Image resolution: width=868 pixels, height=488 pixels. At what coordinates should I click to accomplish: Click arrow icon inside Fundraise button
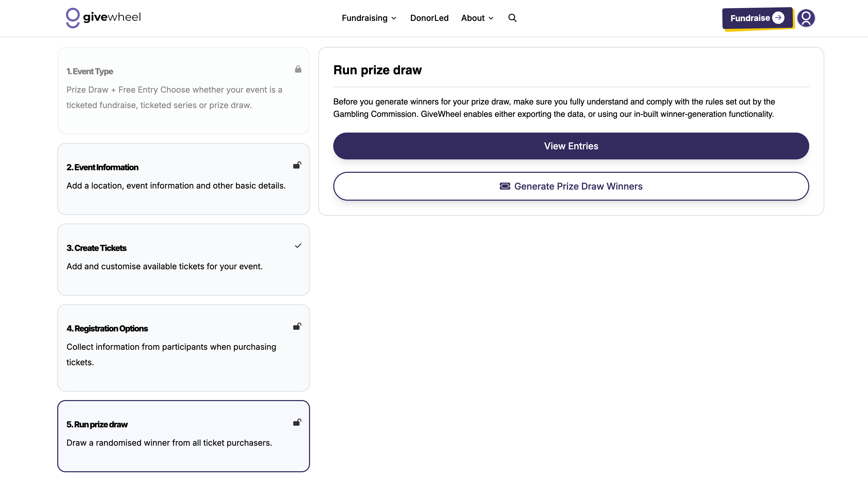coord(778,18)
